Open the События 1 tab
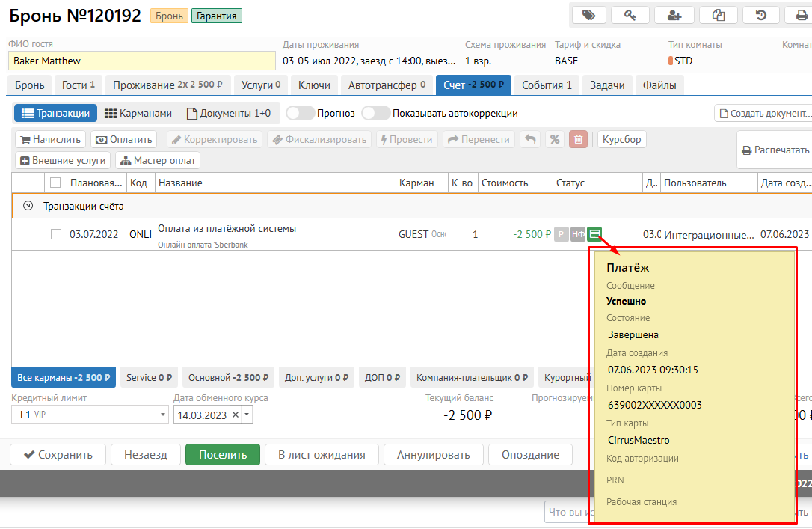The height and width of the screenshot is (529, 812). pyautogui.click(x=547, y=85)
